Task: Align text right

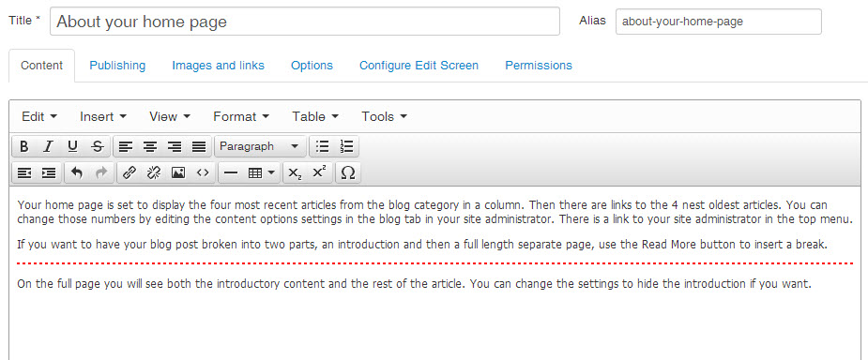Action: point(175,146)
